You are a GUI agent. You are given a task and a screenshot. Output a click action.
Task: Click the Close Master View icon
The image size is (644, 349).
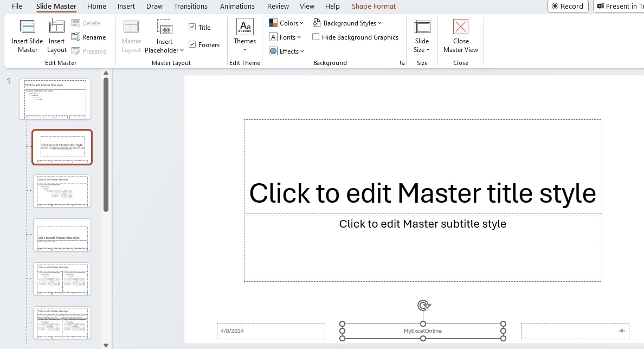pyautogui.click(x=460, y=27)
